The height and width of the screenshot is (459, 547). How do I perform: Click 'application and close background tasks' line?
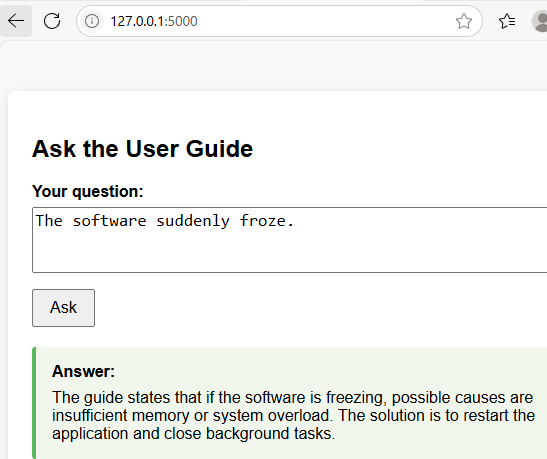point(193,434)
